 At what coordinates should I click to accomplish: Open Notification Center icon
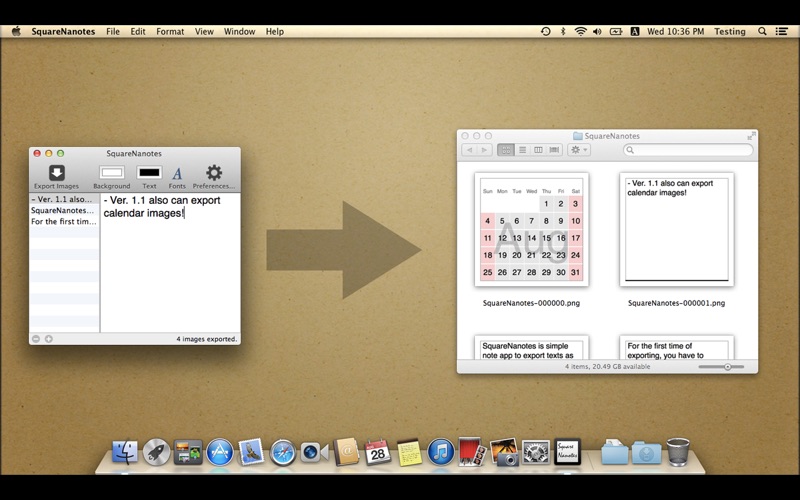click(782, 31)
